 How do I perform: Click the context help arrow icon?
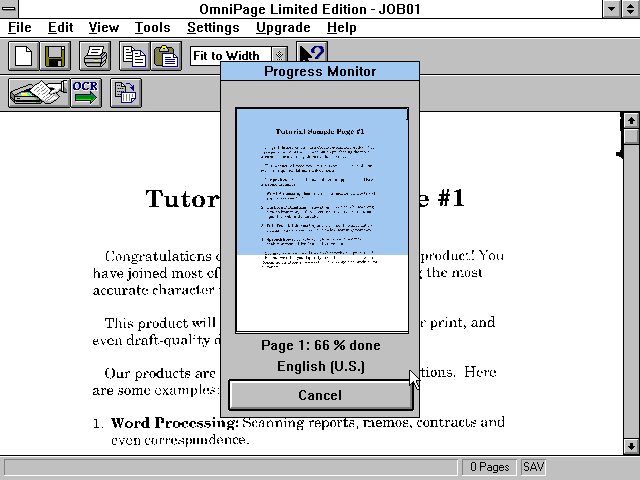coord(312,53)
